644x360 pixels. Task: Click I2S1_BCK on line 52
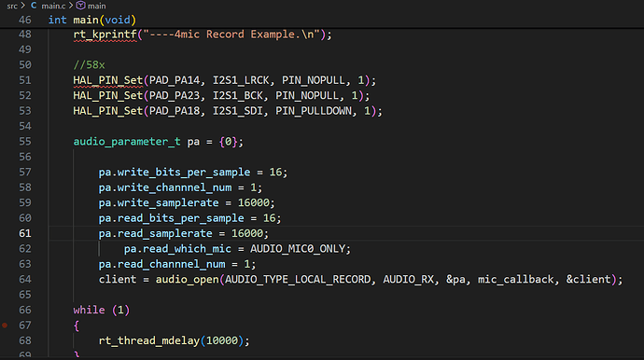237,95
